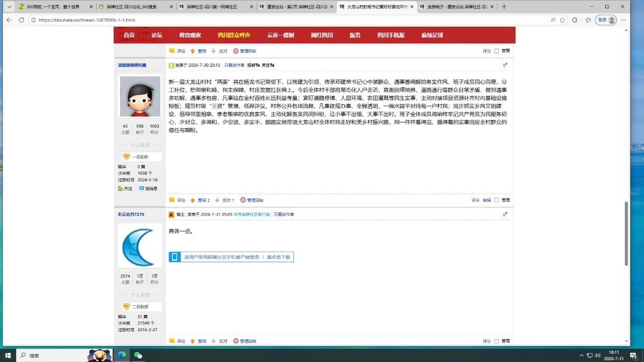Switch to the 发表帖子 - 蓬安论坛 tab
This screenshot has width=644, height=362.
pos(457,7)
